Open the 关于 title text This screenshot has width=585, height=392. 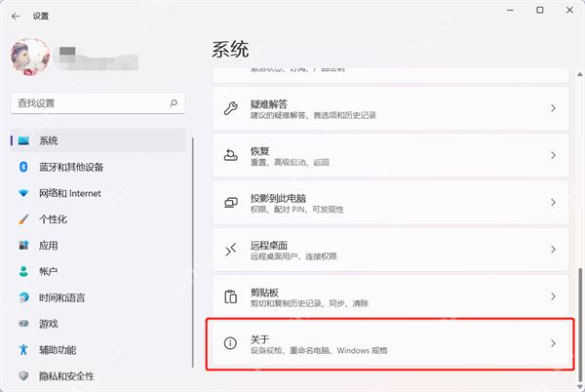pos(259,339)
